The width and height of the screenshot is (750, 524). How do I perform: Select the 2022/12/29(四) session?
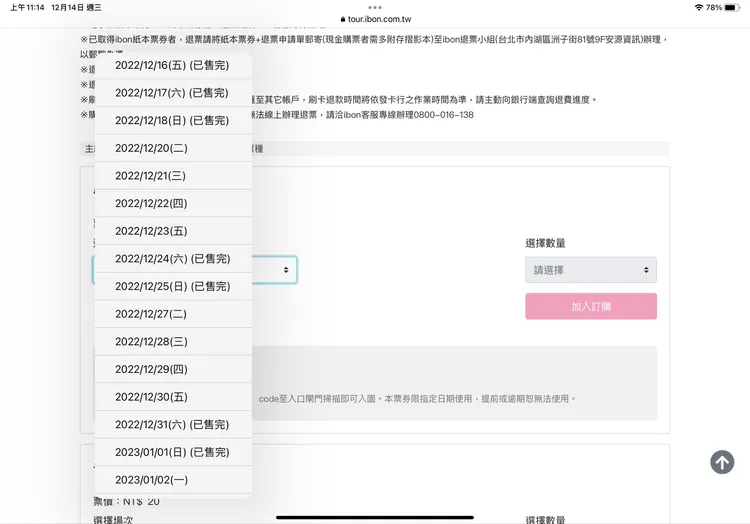coord(172,369)
